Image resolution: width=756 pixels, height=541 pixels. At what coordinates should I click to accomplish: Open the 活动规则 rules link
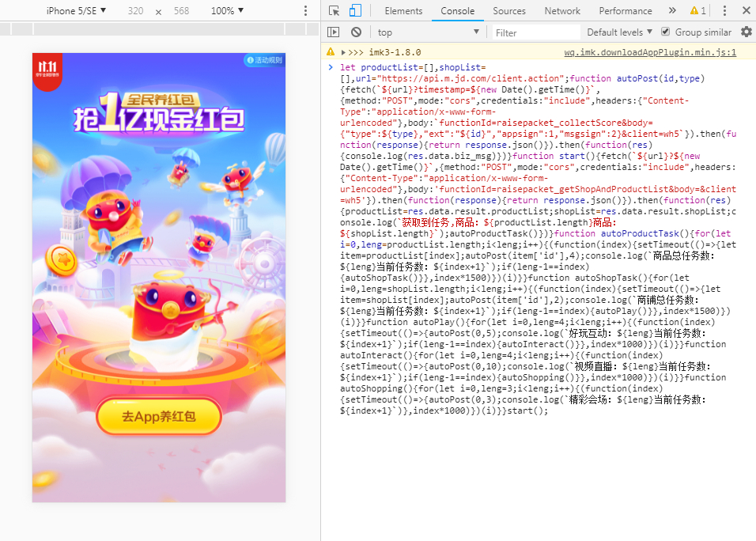[x=264, y=60]
